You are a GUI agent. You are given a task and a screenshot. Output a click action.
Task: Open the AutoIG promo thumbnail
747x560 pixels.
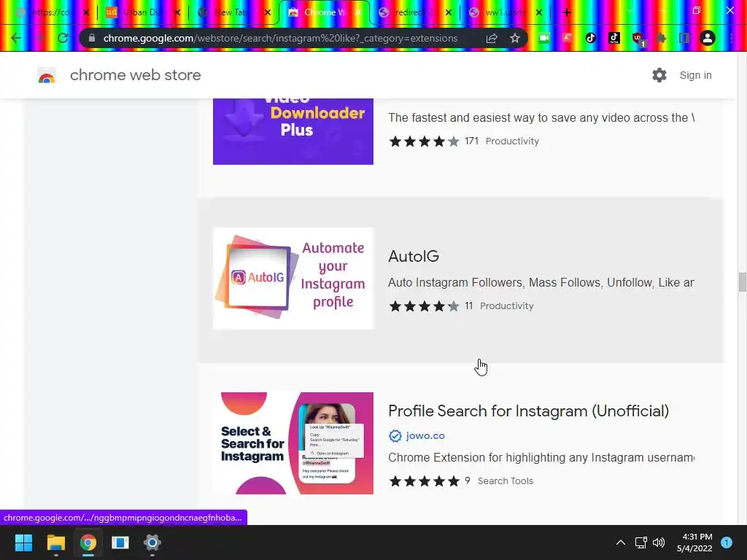293,279
